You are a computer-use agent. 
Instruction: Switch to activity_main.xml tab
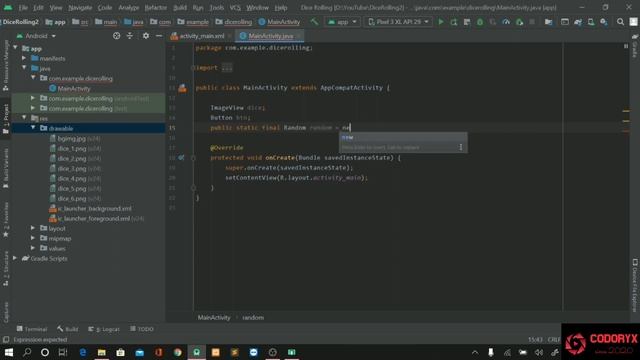[x=202, y=36]
